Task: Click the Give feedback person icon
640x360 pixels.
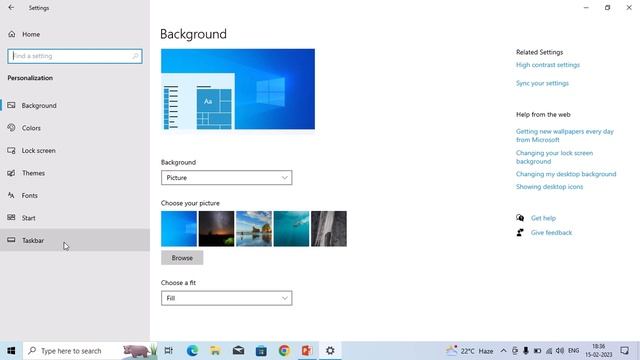Action: (x=520, y=233)
